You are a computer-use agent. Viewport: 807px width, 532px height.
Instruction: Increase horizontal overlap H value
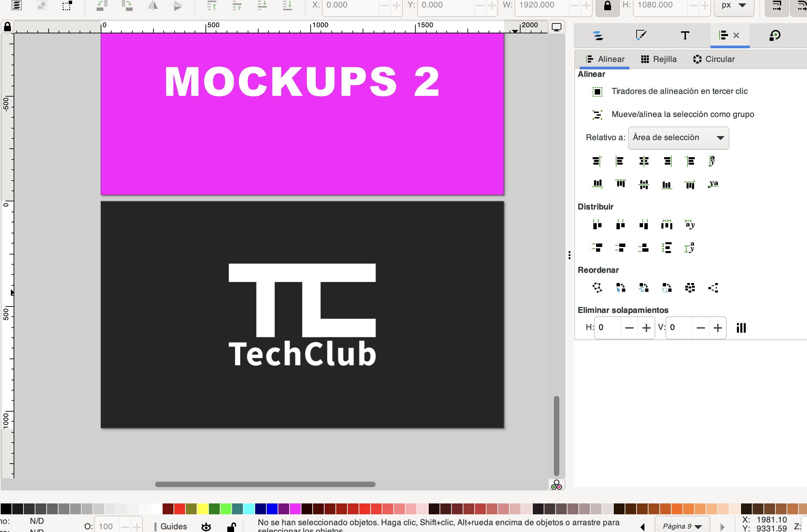tap(646, 328)
